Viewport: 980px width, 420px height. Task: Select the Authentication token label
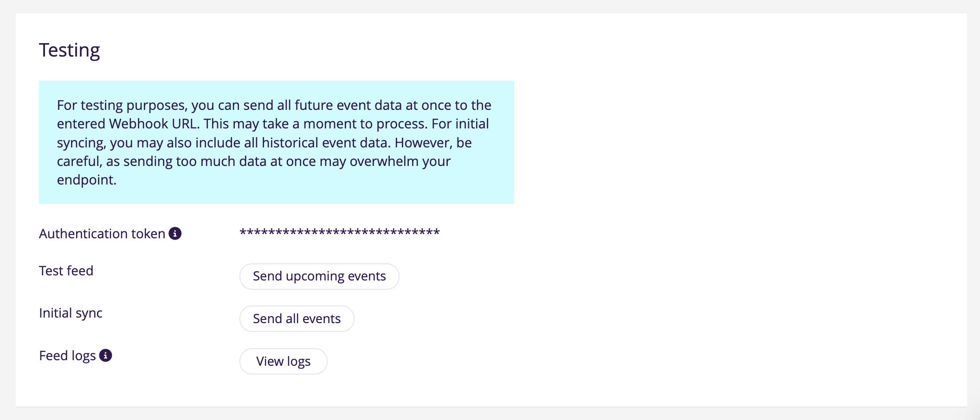(102, 234)
